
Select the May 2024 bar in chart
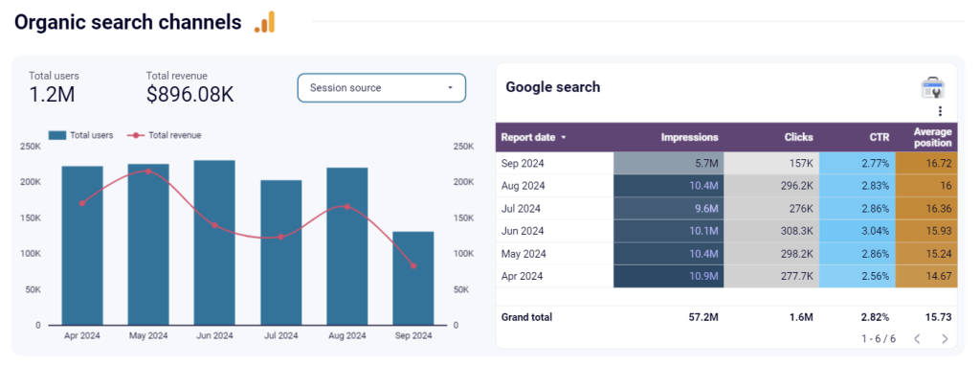(148, 244)
